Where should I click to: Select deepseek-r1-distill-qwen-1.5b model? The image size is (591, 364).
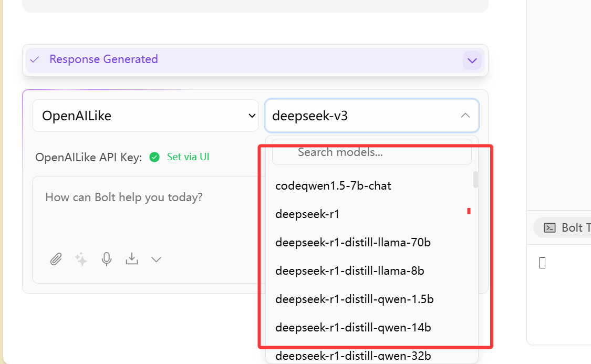[x=371, y=299]
